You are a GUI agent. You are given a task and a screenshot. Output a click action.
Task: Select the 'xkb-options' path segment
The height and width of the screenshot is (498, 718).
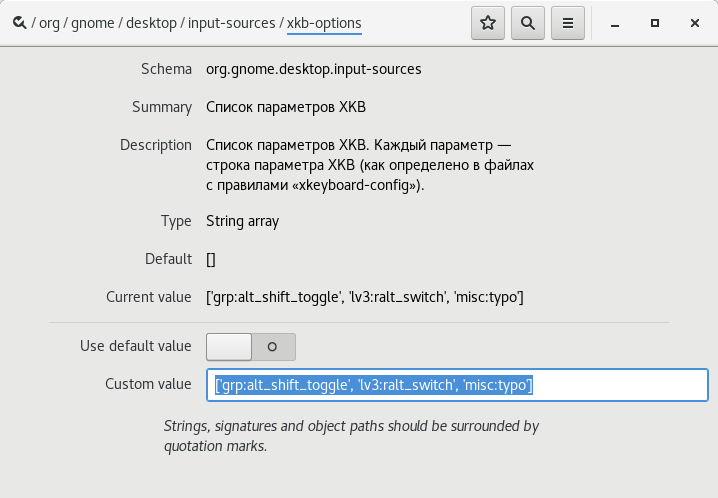(x=324, y=23)
